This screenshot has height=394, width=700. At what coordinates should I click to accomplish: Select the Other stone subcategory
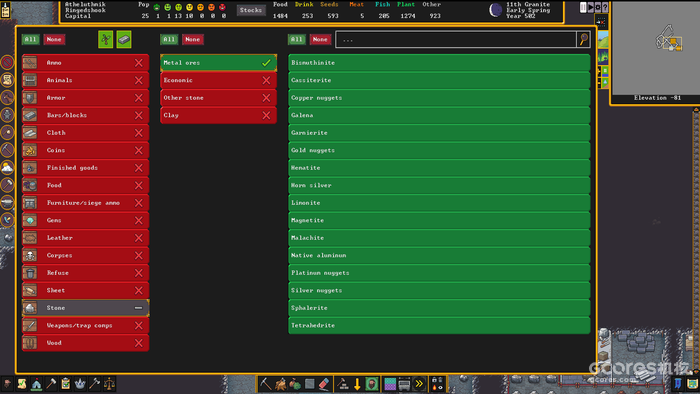tap(218, 98)
